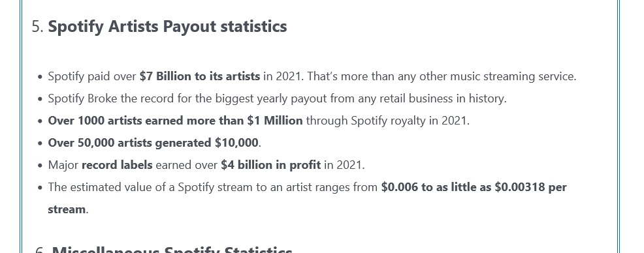Screen dimensions: 644x253
Task: Click bullet before 'Major record labels'
Action: coord(40,165)
